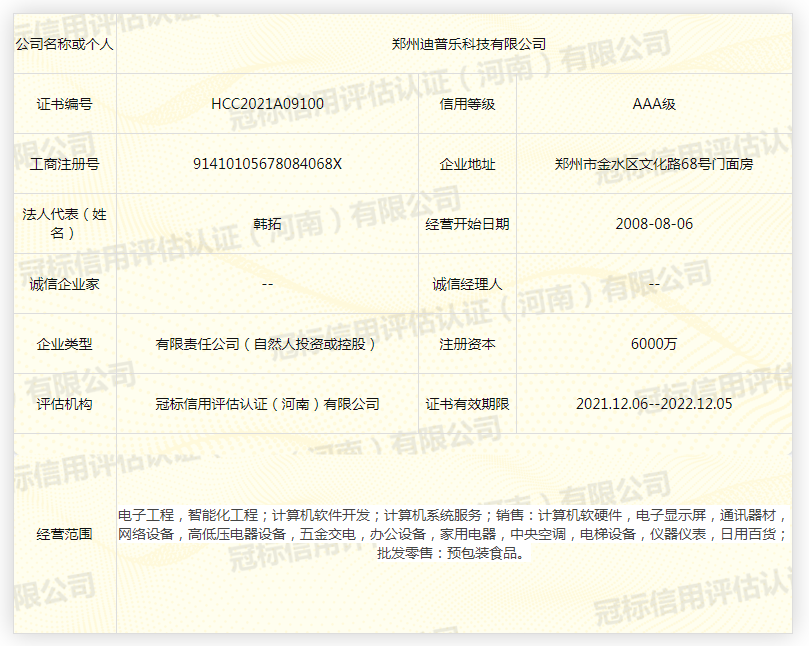Click the start date 2008-08-06
Screen dimensions: 809x646
pyautogui.click(x=654, y=224)
